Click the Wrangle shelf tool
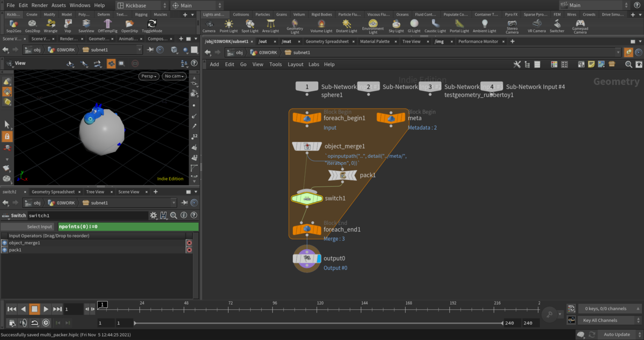 click(50, 26)
